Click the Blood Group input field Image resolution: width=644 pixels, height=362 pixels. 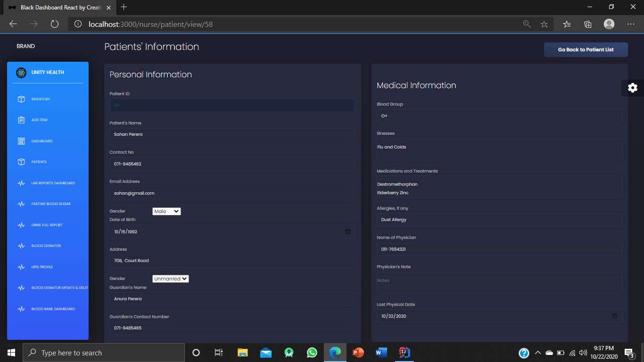[500, 116]
